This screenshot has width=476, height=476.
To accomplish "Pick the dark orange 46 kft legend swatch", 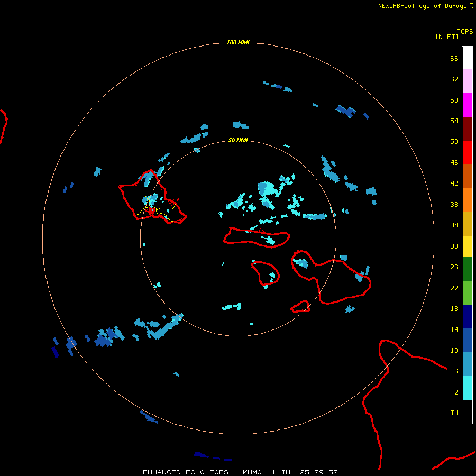I will (x=467, y=176).
